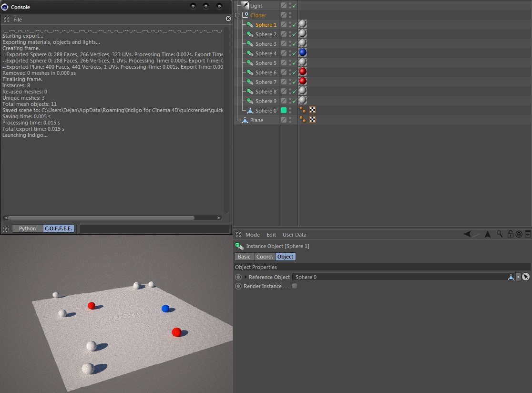The image size is (532, 393).
Task: Open the Console File menu
Action: [x=17, y=20]
